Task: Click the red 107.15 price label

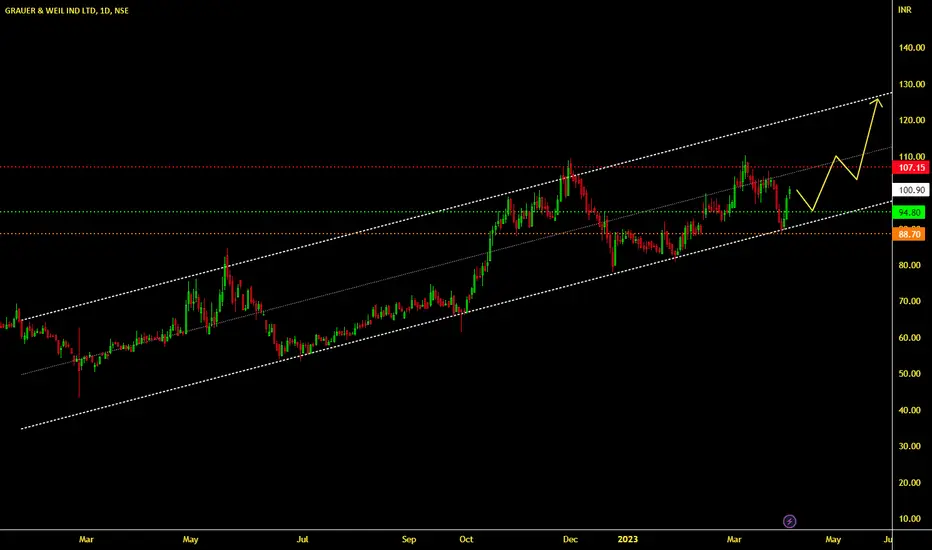Action: (911, 168)
